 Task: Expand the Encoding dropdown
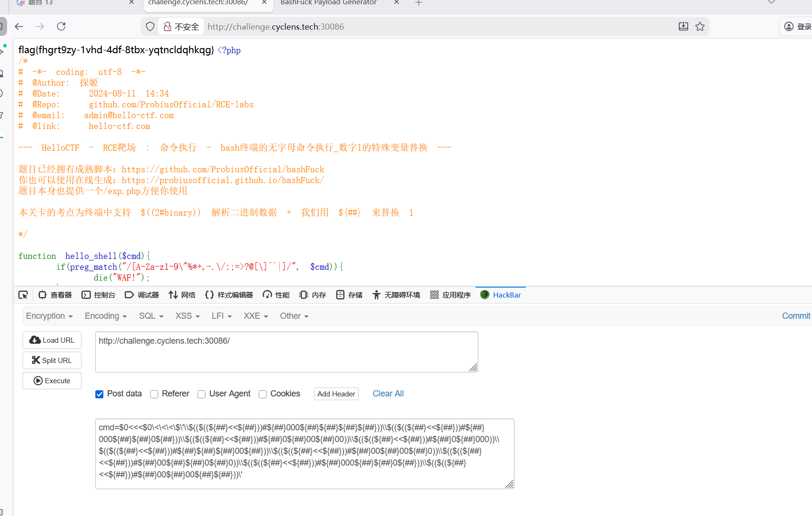coord(106,316)
